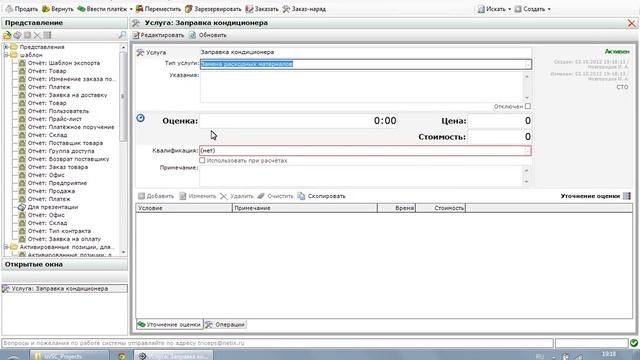Click the Скопировать copy icon
Screen dimensions: 640x360
point(301,196)
